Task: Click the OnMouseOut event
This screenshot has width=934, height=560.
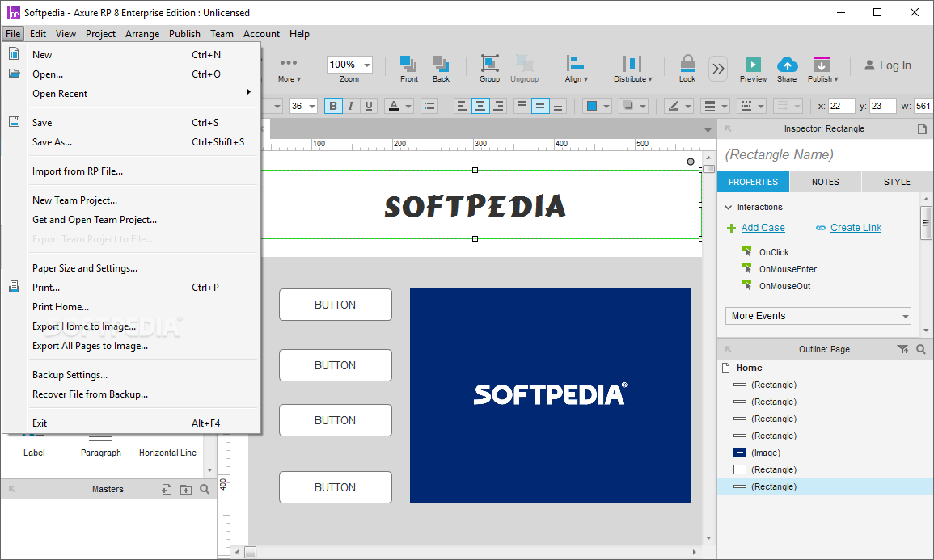Action: pos(784,286)
